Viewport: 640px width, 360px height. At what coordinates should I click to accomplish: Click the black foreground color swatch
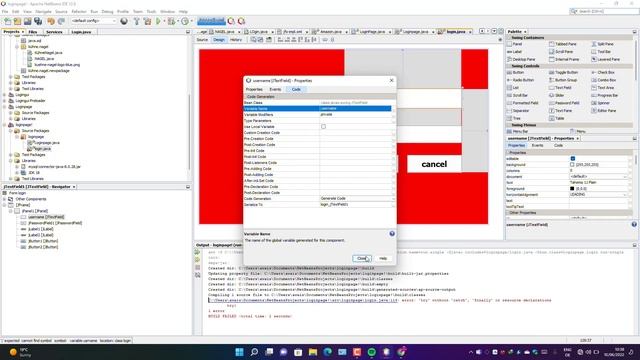tap(572, 189)
